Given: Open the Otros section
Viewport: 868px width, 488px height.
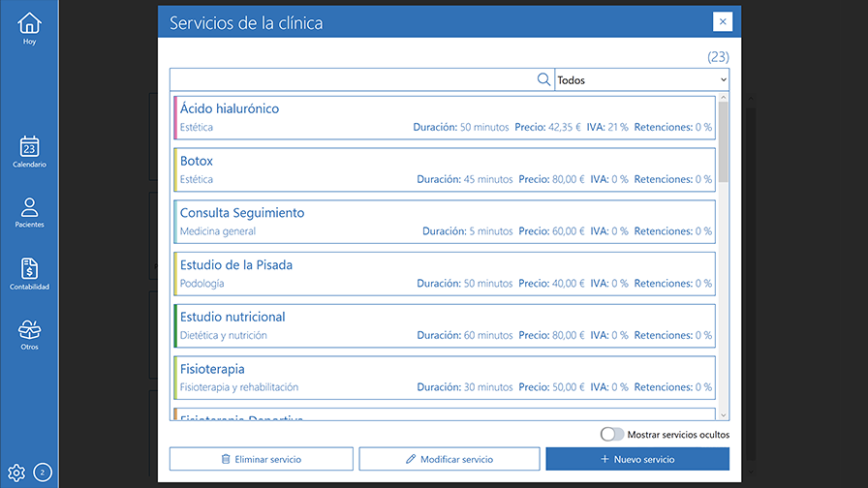Looking at the screenshot, I should 29,335.
